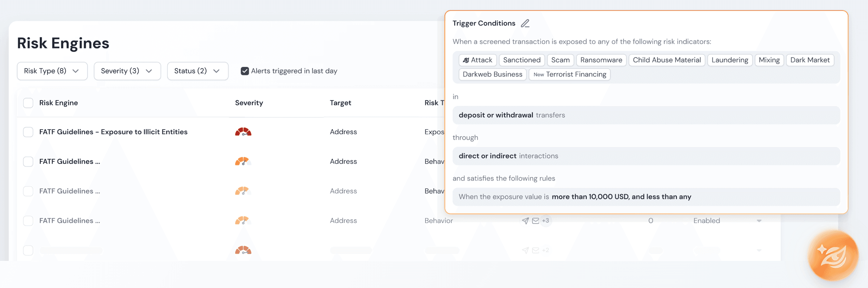Click the critical severity gauge on first row

coord(243,132)
